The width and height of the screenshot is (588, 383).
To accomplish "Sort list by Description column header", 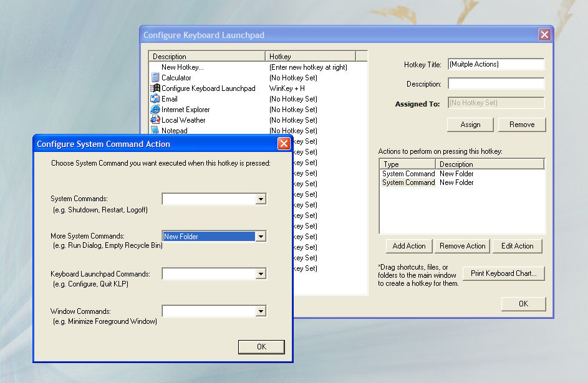I will tap(207, 57).
